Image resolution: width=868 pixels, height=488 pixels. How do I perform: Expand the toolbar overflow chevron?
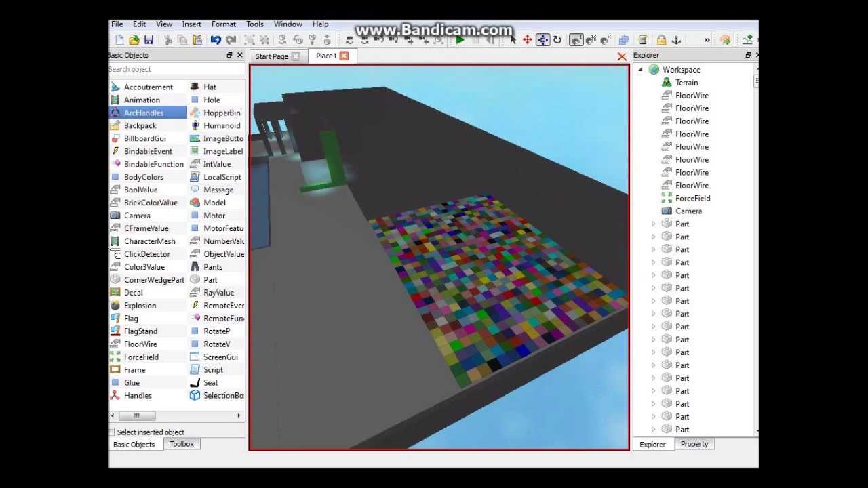(x=707, y=40)
